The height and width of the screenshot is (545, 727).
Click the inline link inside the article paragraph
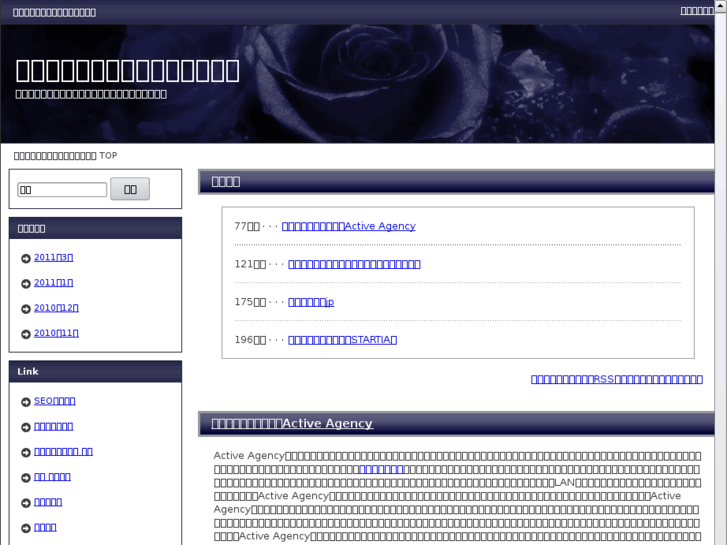(381, 469)
